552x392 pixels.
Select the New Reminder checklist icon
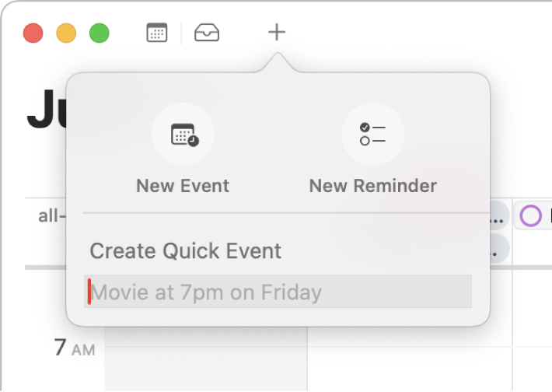coord(373,135)
